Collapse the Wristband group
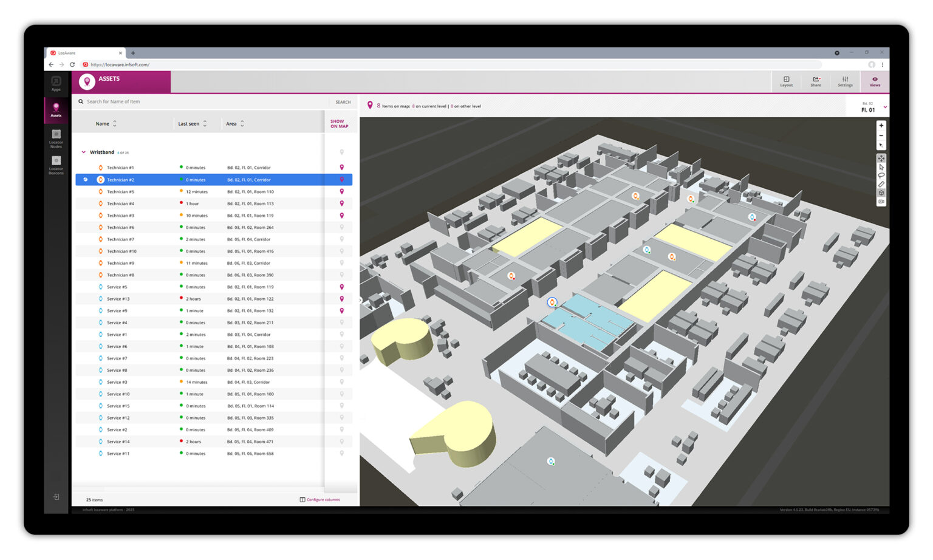The height and width of the screenshot is (560, 933). [x=84, y=152]
